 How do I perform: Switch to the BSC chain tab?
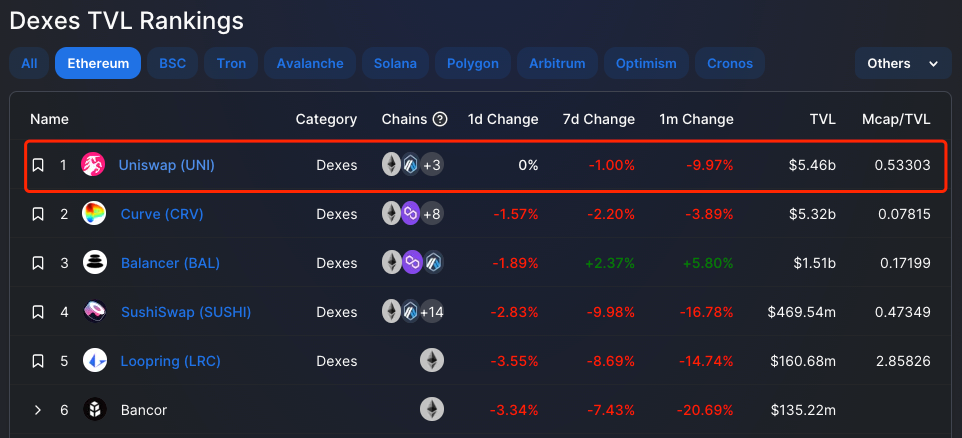click(x=172, y=63)
